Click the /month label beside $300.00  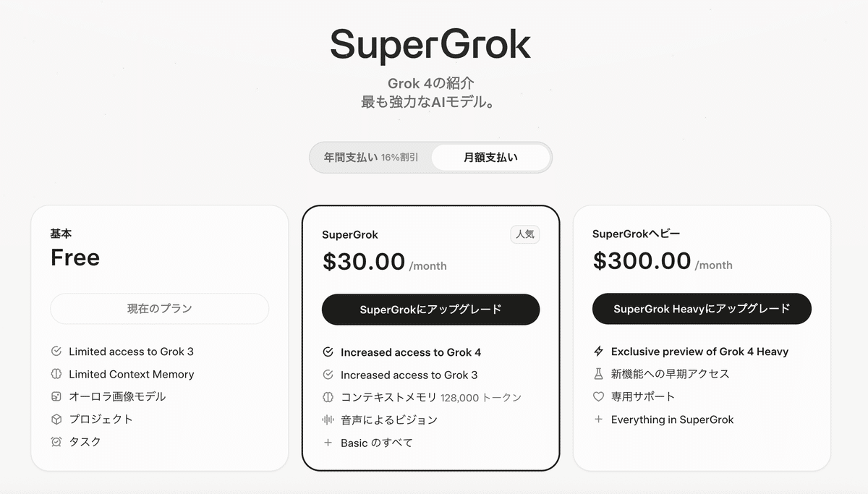pyautogui.click(x=715, y=265)
